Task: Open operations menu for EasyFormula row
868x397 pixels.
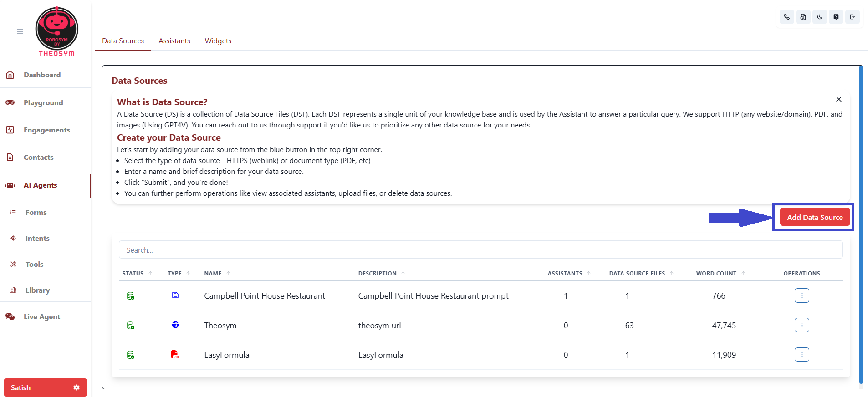Action: (x=802, y=355)
